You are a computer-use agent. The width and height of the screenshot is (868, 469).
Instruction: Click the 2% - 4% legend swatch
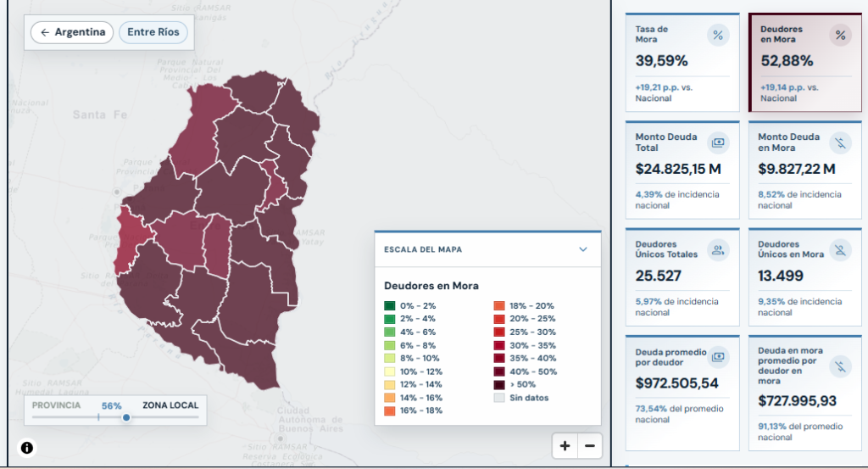point(390,319)
